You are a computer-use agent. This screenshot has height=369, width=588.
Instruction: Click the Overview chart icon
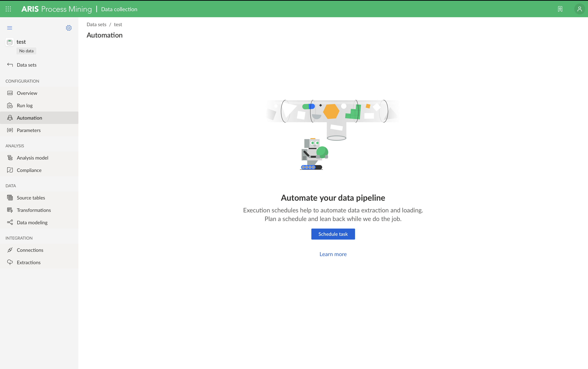click(x=10, y=93)
